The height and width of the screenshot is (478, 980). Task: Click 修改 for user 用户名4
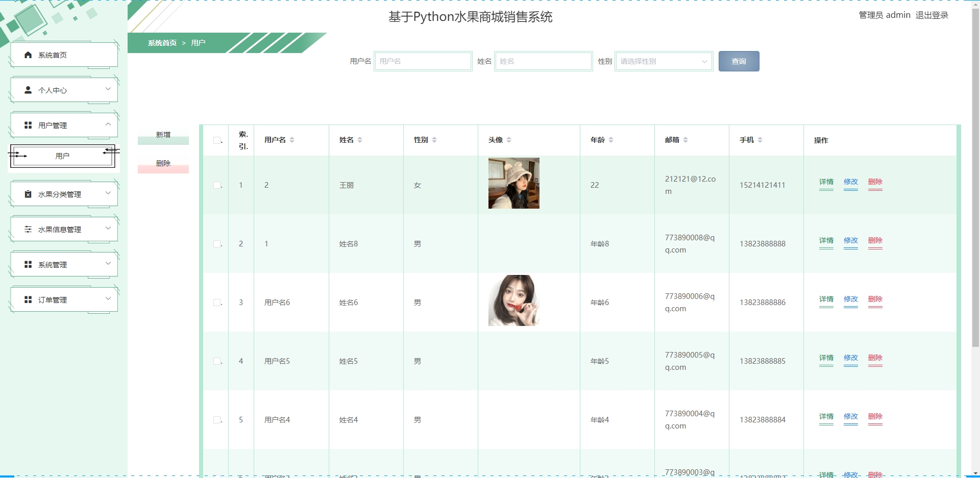click(x=850, y=417)
